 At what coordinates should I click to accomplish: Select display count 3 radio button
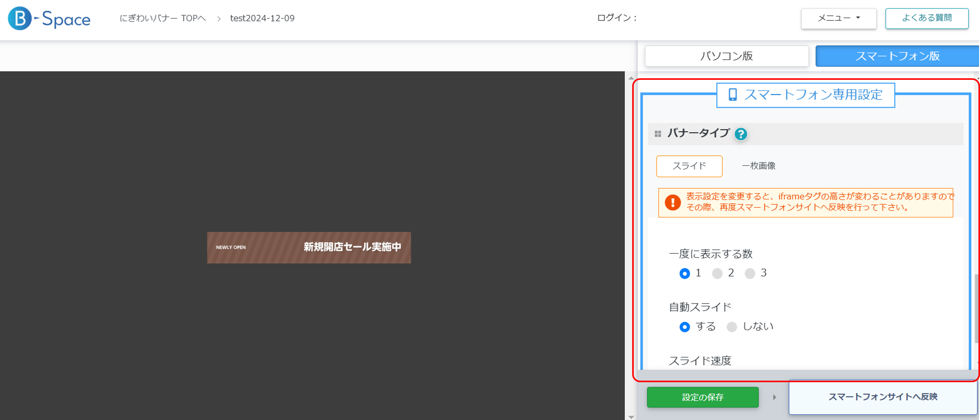pyautogui.click(x=749, y=273)
